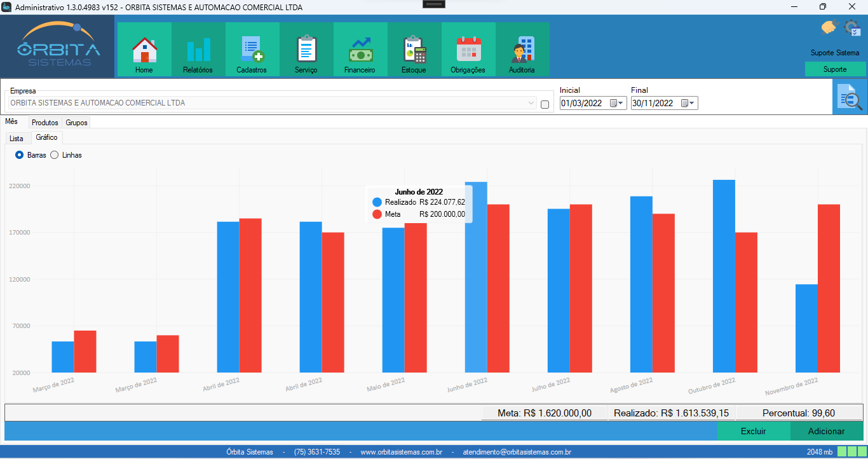Switch to the Lista tab
The image size is (868, 459).
coord(17,139)
